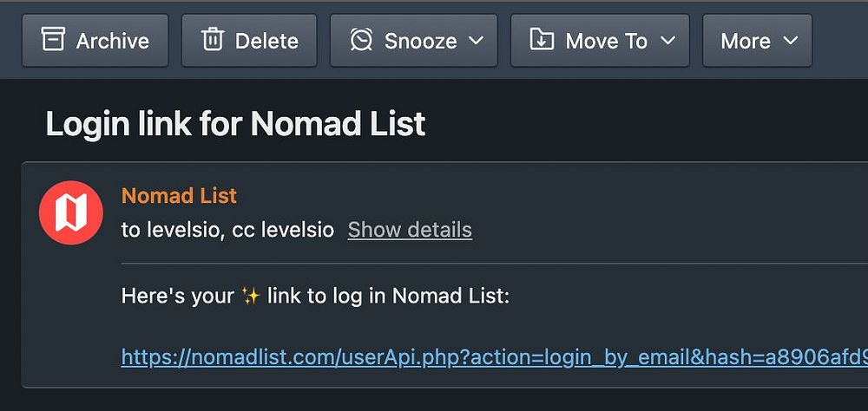Open the More actions menu label
This screenshot has width=868, height=411.
746,41
